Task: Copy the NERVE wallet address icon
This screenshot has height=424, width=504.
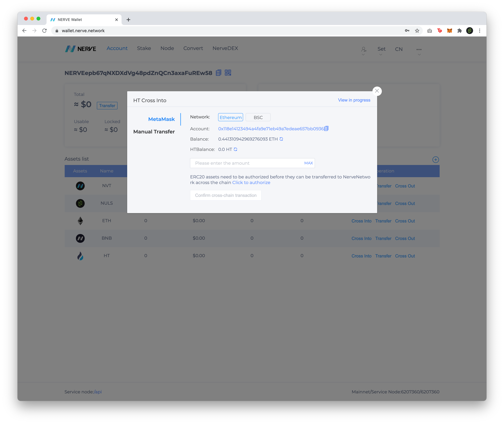Action: tap(218, 73)
